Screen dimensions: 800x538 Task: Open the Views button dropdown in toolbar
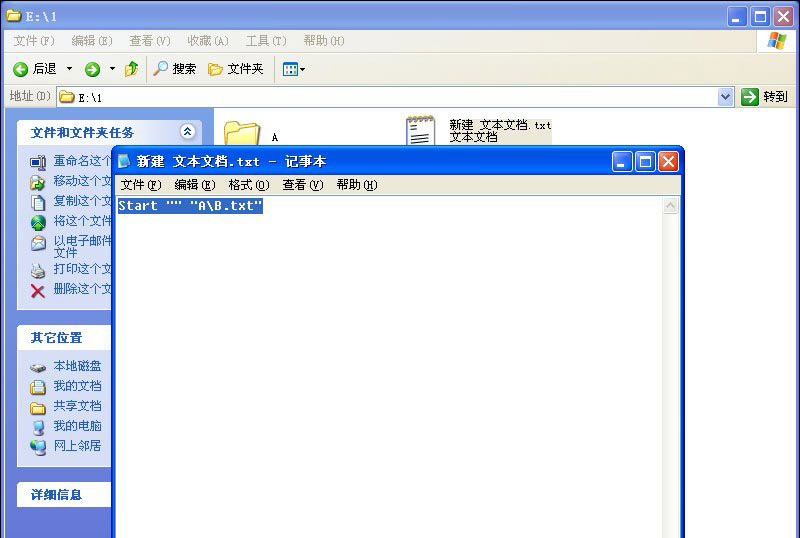(x=294, y=69)
